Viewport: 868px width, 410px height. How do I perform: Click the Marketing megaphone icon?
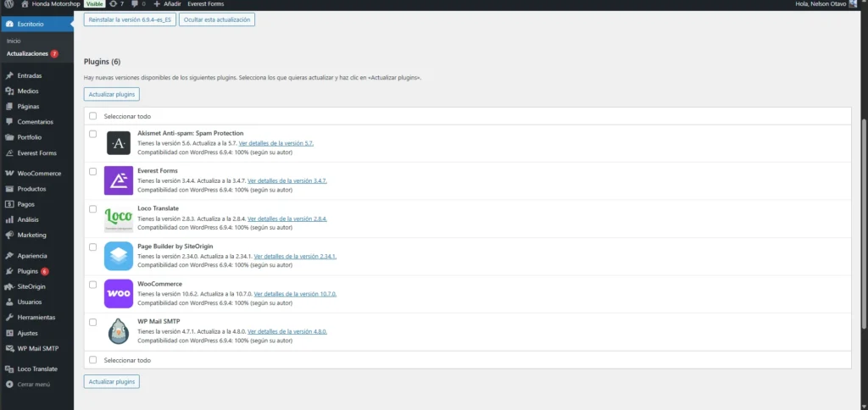tap(9, 235)
